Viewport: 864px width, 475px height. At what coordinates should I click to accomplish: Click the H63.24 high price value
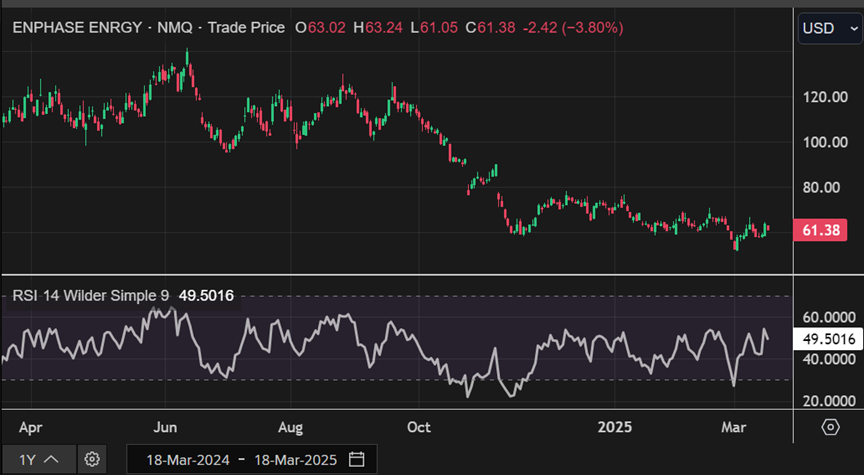(378, 28)
